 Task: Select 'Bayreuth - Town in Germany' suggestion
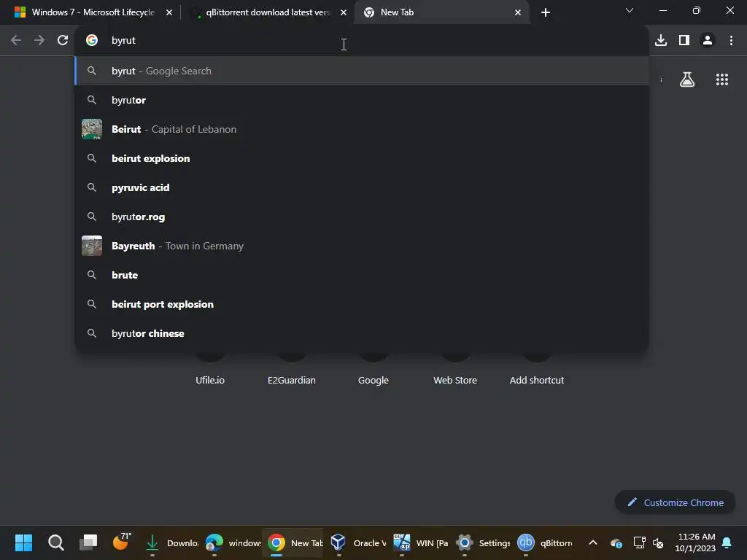click(x=362, y=246)
